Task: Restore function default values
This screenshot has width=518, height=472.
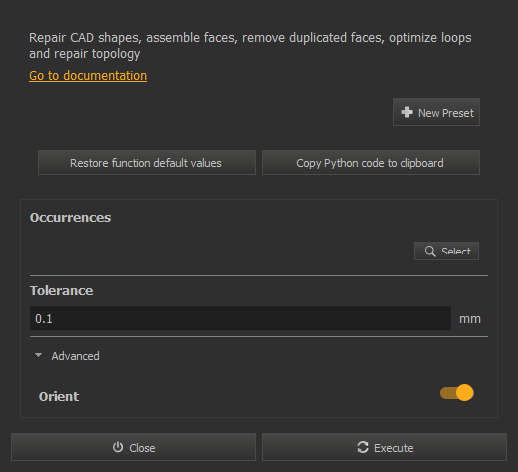Action: click(147, 163)
